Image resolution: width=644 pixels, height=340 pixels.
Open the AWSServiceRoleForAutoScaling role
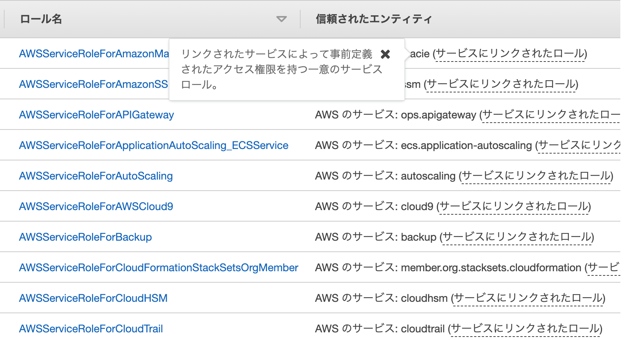point(96,176)
